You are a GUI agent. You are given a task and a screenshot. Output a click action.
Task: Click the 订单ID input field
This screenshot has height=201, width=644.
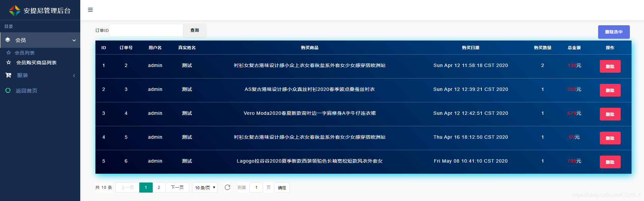(x=146, y=30)
